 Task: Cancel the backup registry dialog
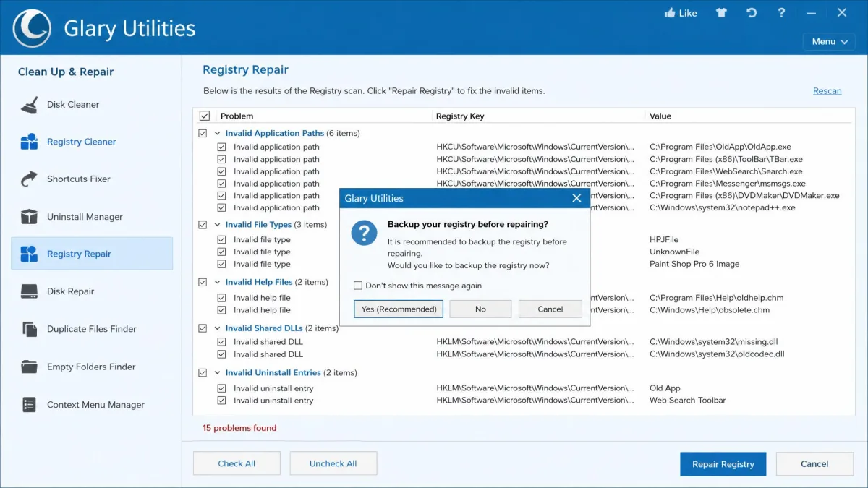coord(550,309)
